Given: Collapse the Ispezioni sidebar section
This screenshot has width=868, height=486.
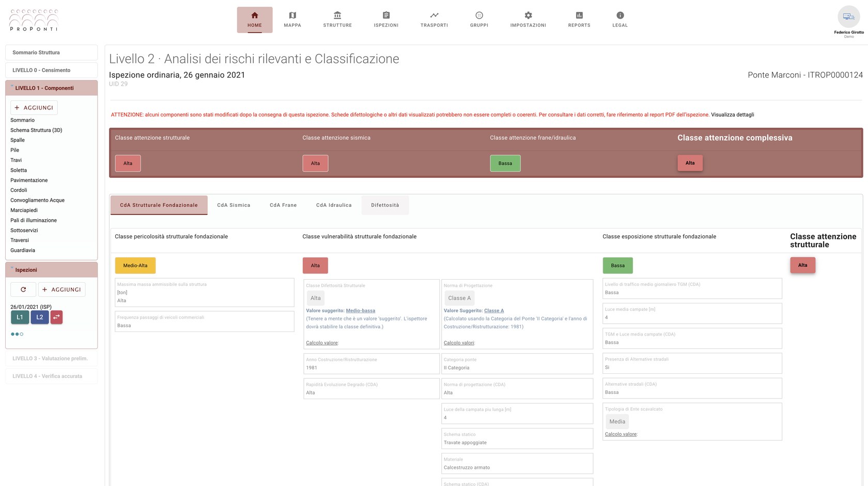Looking at the screenshot, I should point(51,270).
